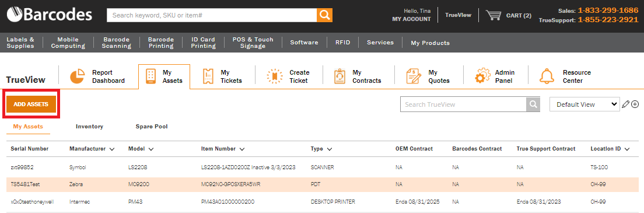The width and height of the screenshot is (644, 213).
Task: Click the orange search magnifier button
Action: [x=324, y=15]
